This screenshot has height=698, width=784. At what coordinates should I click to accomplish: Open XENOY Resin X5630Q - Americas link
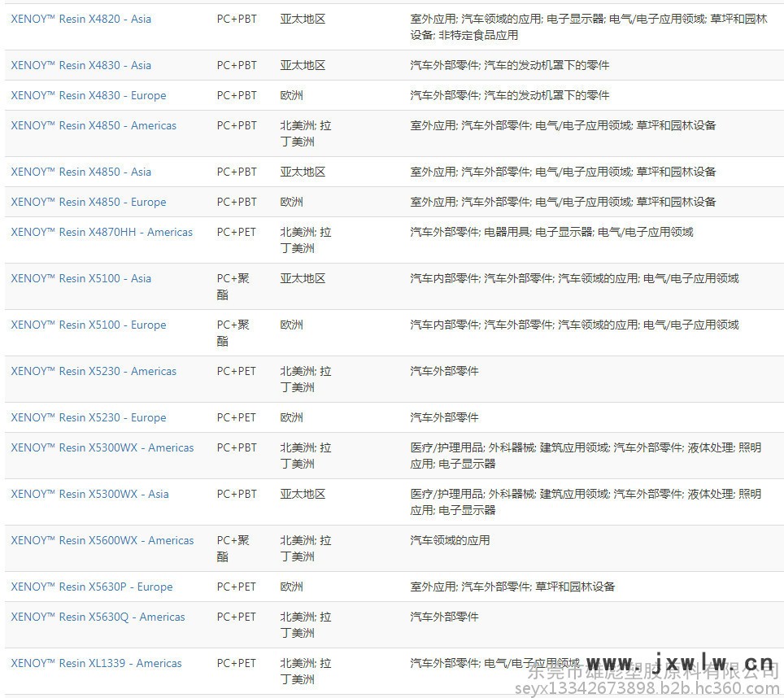pyautogui.click(x=98, y=617)
